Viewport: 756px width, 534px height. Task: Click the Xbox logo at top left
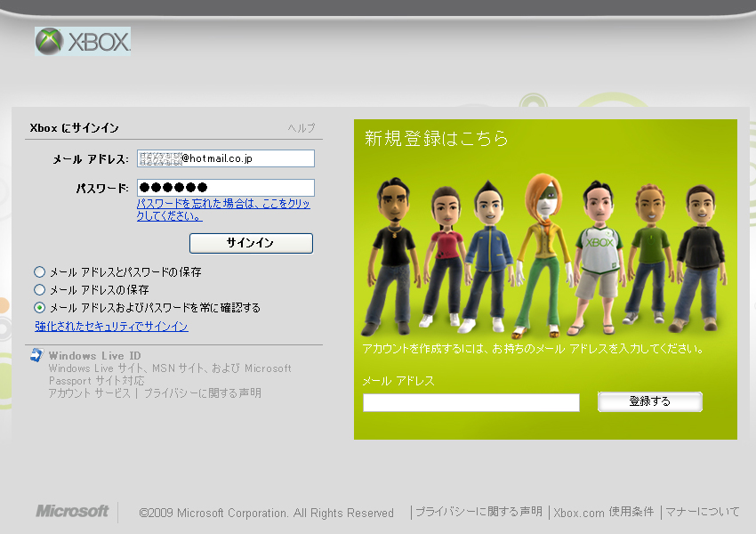pos(83,41)
